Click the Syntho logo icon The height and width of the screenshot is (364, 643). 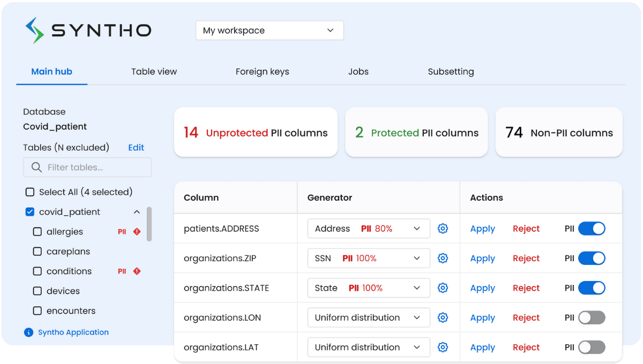35,30
